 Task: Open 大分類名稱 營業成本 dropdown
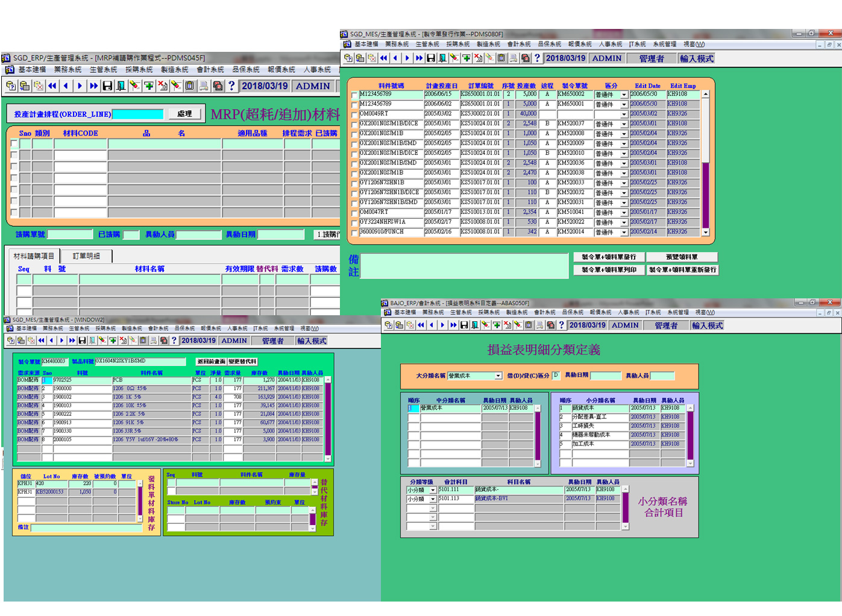point(498,376)
